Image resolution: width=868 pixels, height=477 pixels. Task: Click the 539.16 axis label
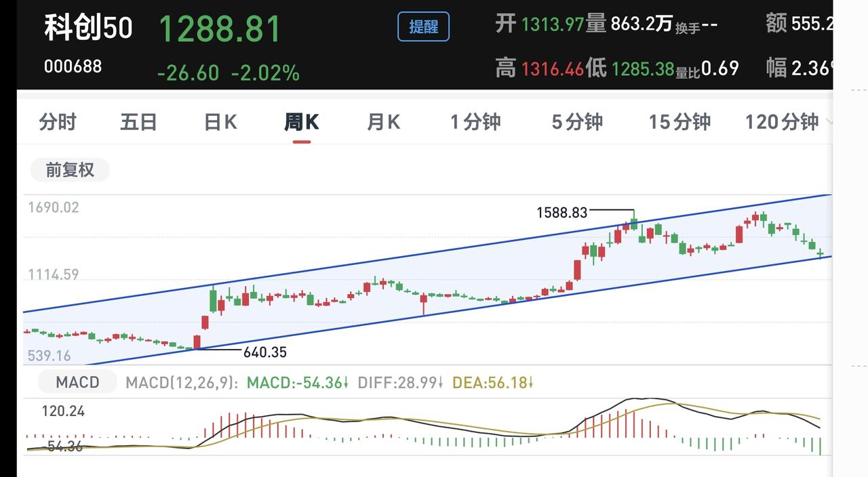(x=50, y=356)
